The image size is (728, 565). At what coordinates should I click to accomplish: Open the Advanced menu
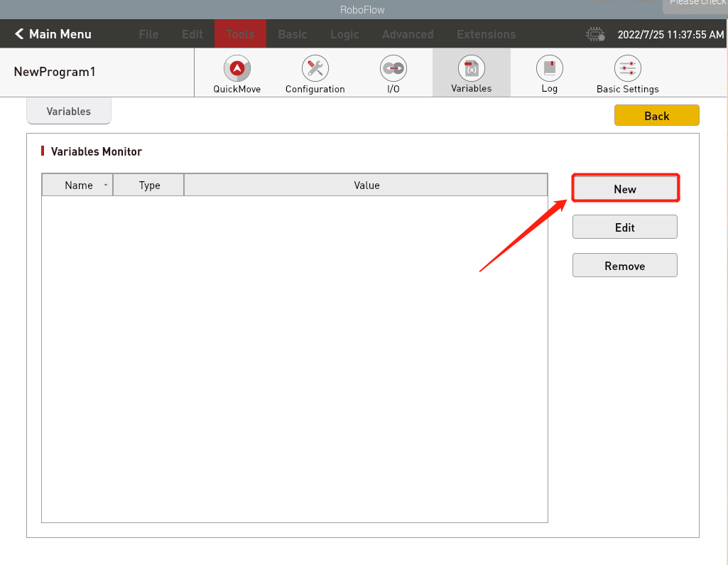click(407, 34)
